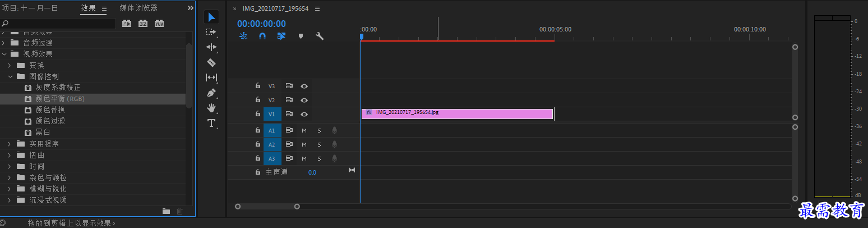Select the 颜色替换 effect
868x228 pixels.
[x=50, y=110]
